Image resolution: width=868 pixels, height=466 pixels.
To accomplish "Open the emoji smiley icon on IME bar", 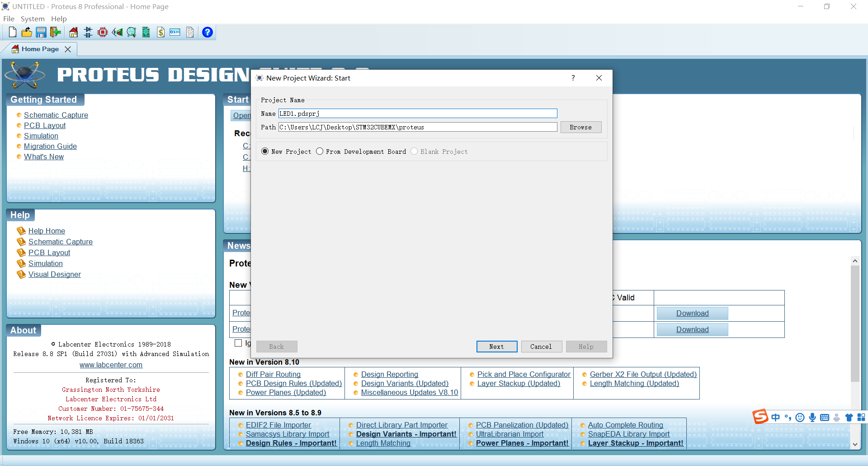I will point(800,417).
